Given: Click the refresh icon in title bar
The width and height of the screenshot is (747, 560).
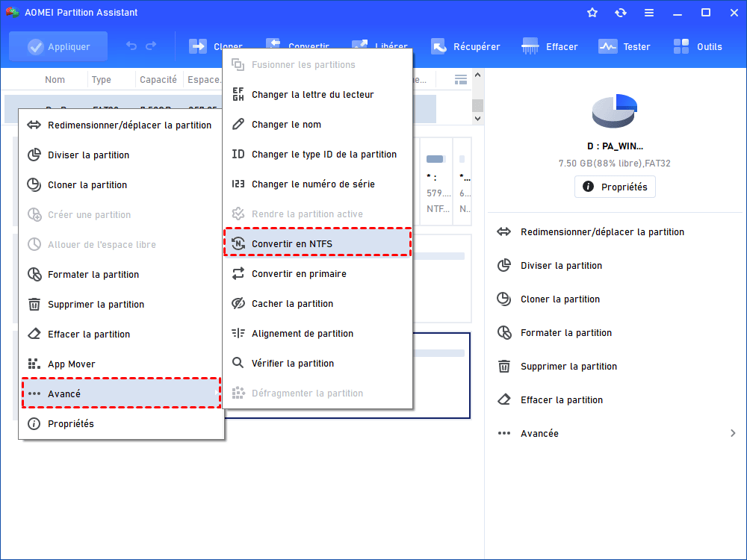Looking at the screenshot, I should [x=620, y=13].
